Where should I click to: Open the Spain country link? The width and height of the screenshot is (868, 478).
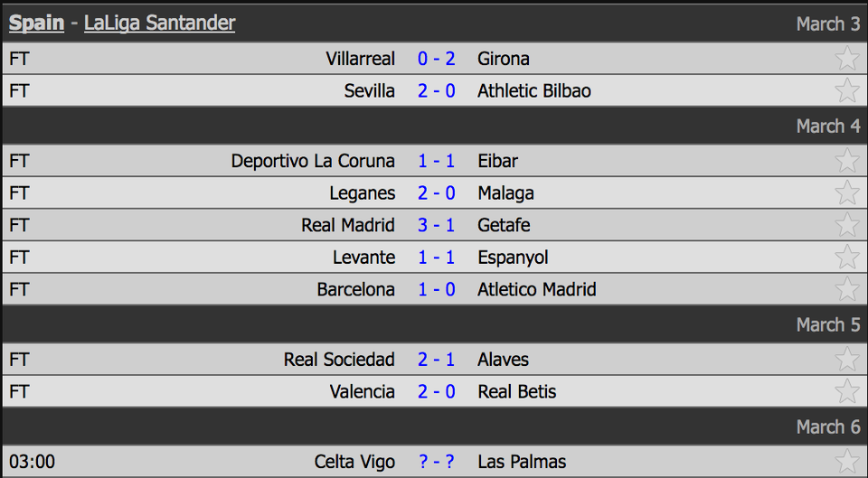click(36, 23)
